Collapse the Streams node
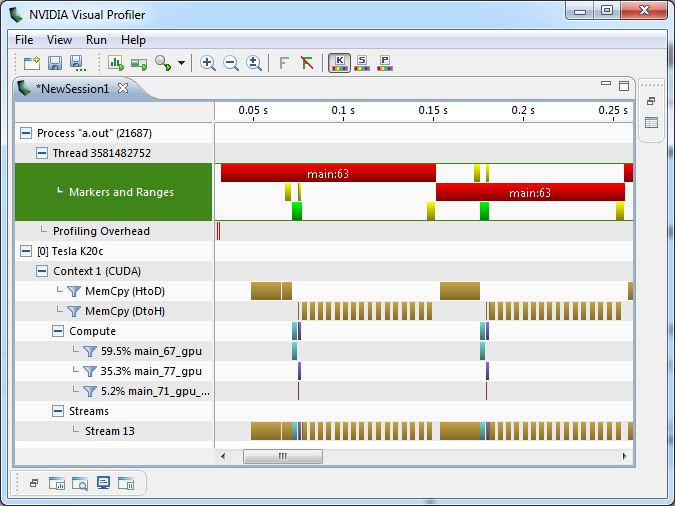 pos(58,411)
